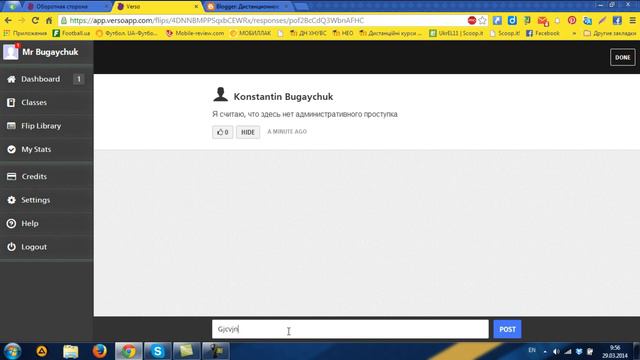
Task: Show hidden tray icons arrow
Action: pos(545,351)
